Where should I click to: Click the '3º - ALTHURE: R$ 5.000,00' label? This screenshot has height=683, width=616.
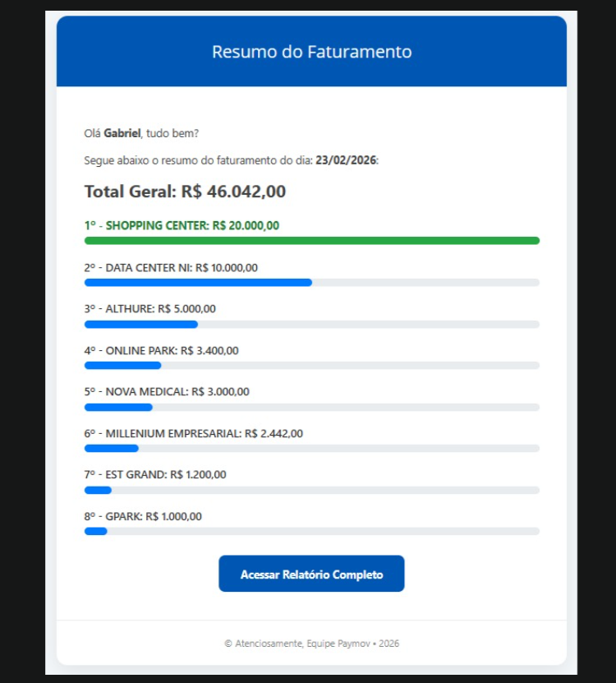(x=149, y=308)
